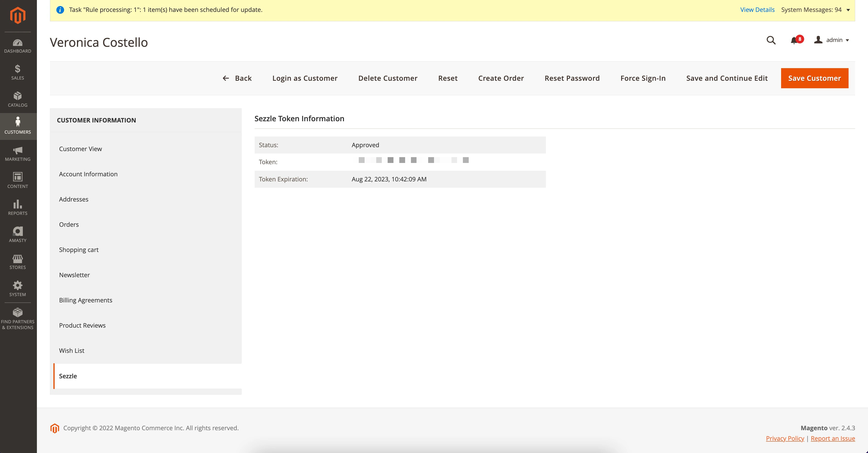Click the Magento logo in sidebar
The image size is (868, 453).
[x=18, y=16]
